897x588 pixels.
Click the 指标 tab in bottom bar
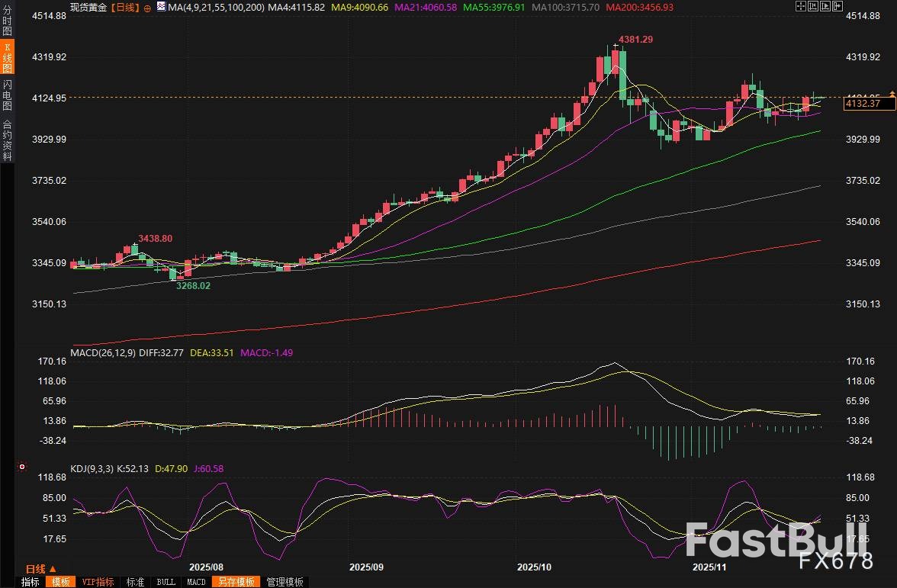tap(31, 582)
